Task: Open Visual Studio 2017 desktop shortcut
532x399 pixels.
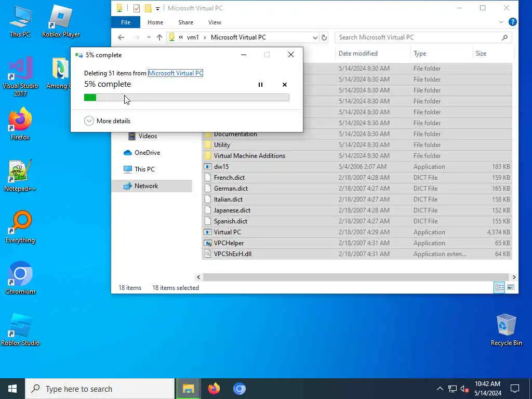Action: (20, 76)
